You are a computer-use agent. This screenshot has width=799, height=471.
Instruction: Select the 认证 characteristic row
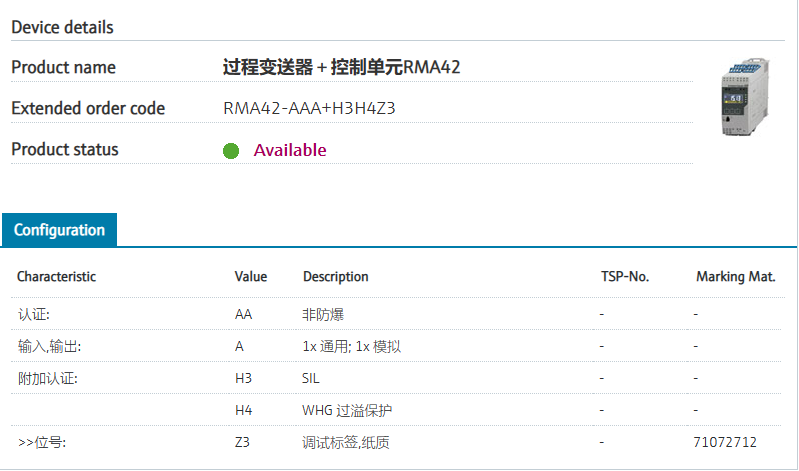tap(34, 314)
